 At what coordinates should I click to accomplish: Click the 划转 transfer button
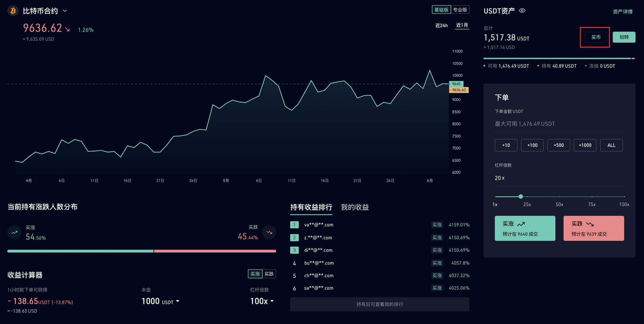point(624,37)
